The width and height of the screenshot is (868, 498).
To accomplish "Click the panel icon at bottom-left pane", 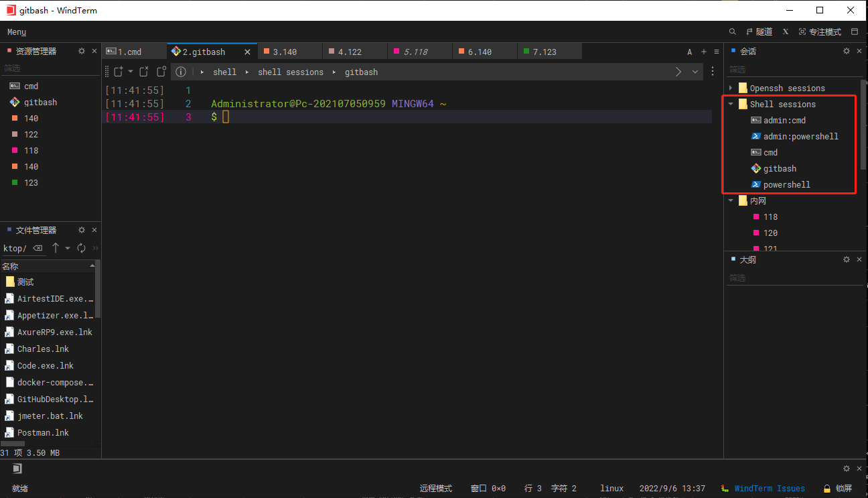I will click(17, 469).
